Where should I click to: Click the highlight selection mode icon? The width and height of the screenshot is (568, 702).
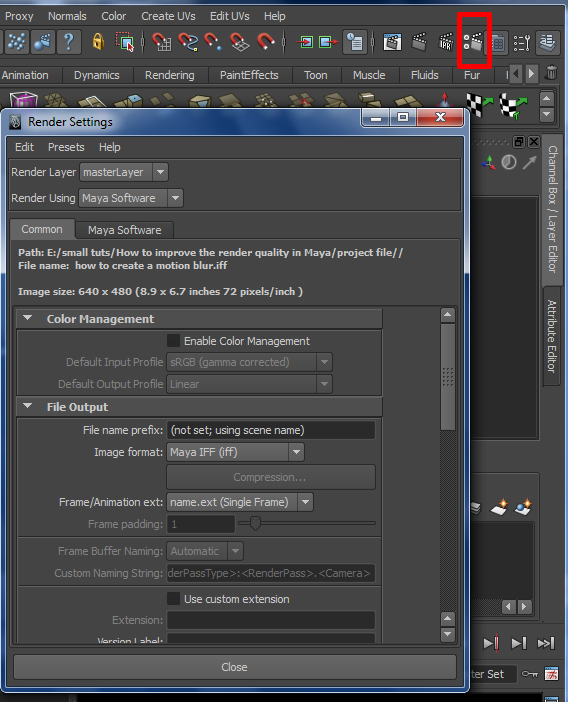124,43
